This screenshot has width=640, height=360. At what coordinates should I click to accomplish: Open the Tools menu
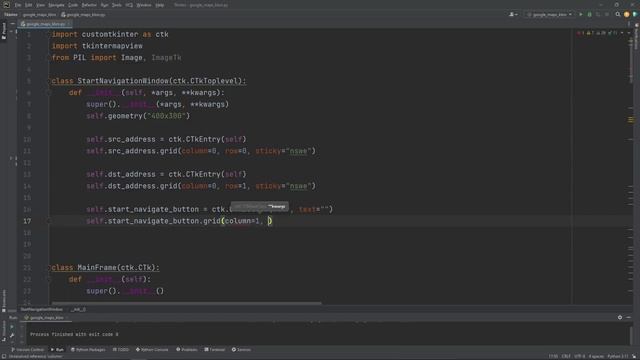[x=117, y=5]
